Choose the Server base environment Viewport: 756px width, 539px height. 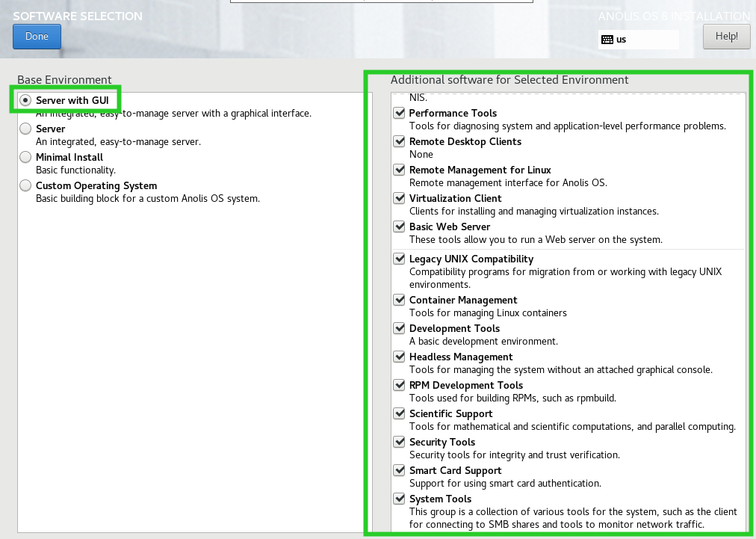click(26, 129)
